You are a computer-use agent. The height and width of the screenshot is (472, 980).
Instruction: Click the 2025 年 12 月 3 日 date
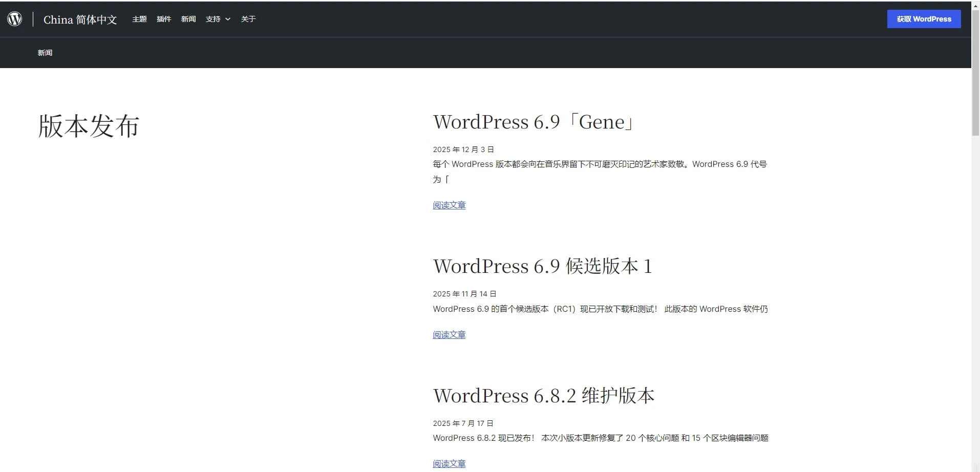[463, 149]
